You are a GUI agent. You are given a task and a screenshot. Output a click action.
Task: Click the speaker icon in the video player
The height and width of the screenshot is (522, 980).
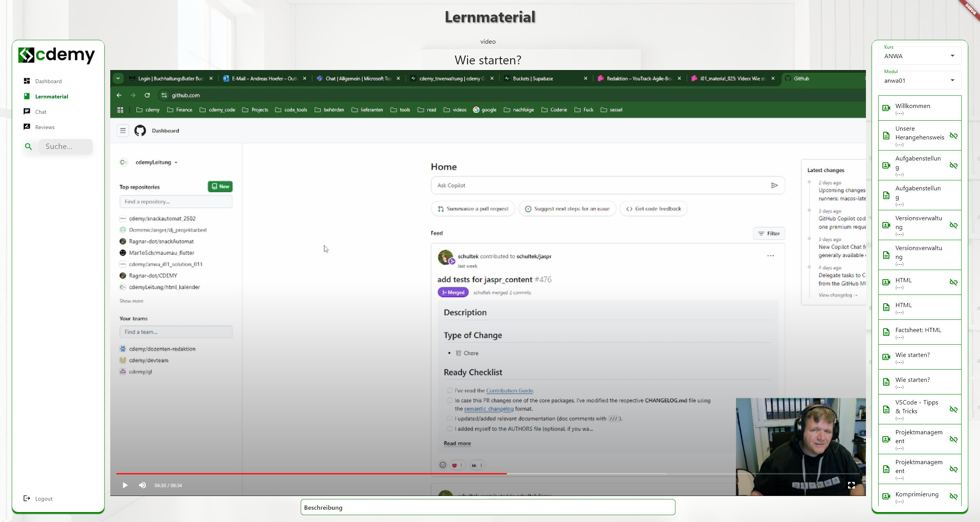pyautogui.click(x=142, y=485)
